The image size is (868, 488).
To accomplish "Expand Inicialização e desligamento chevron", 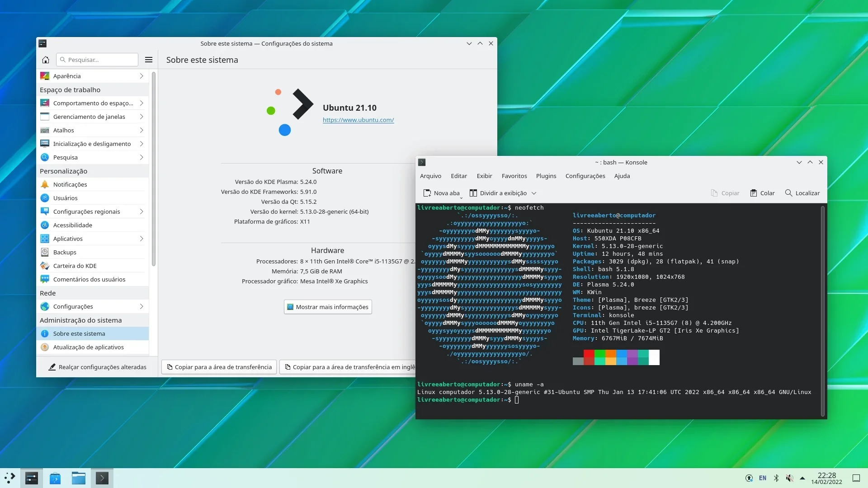I will click(x=142, y=144).
